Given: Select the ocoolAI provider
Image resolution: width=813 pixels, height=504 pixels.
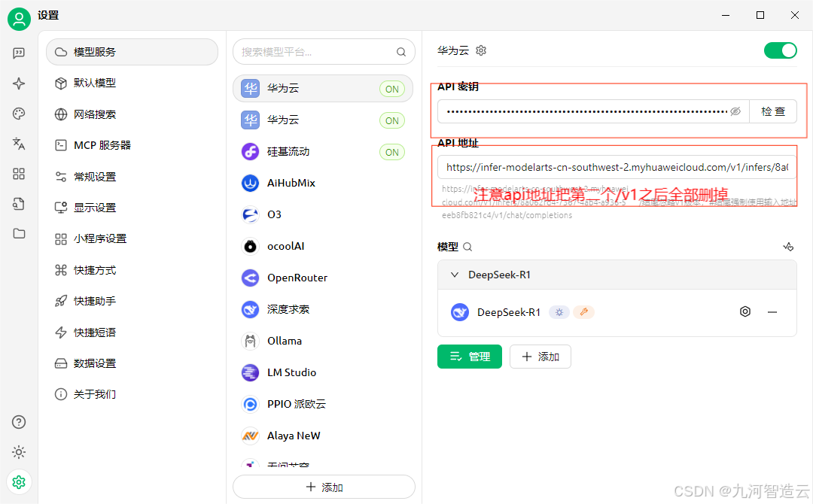Looking at the screenshot, I should coord(322,246).
